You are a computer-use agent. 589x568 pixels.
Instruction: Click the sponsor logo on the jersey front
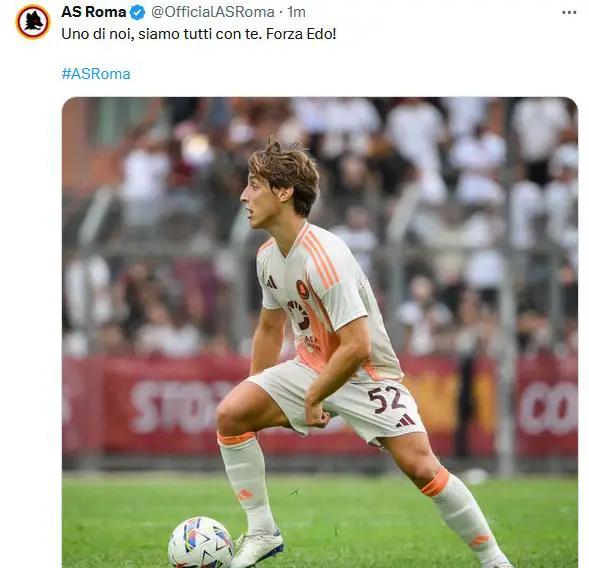(x=299, y=315)
